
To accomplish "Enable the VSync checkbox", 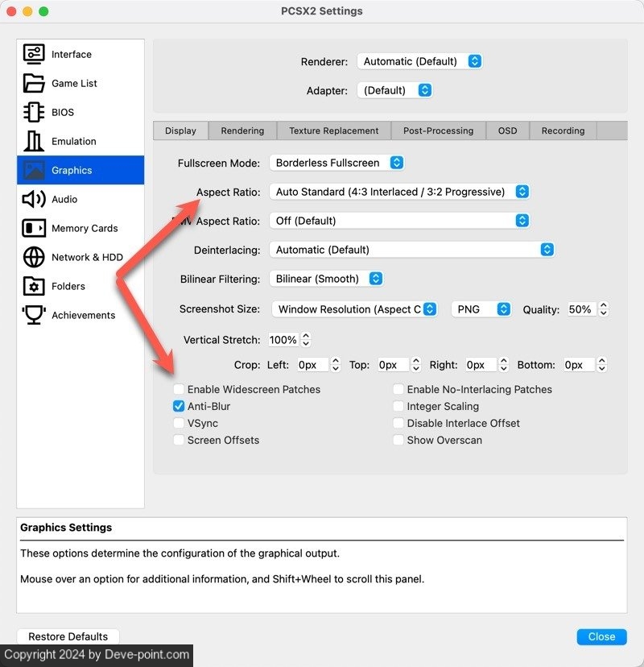I will coord(179,423).
